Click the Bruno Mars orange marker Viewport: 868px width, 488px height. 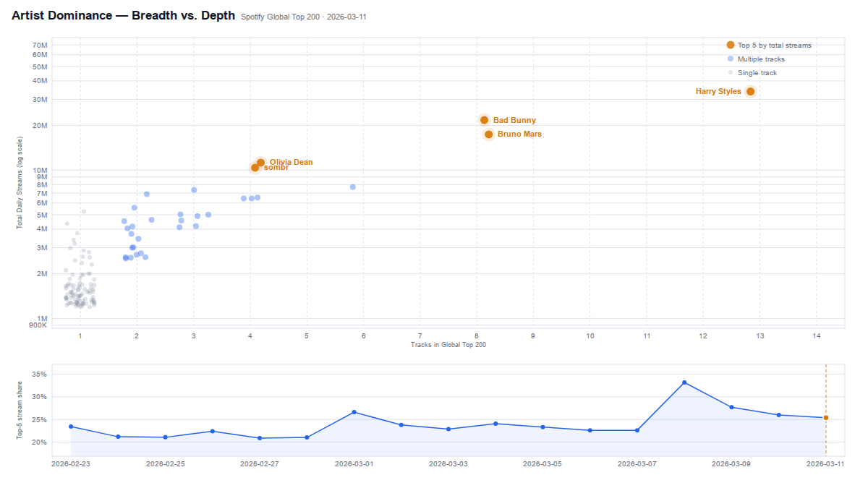(488, 134)
